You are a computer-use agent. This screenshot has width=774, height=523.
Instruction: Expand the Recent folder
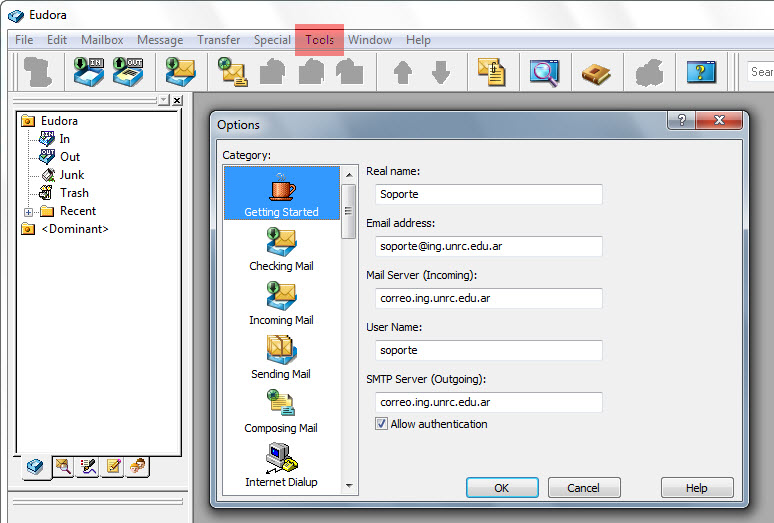tap(29, 212)
